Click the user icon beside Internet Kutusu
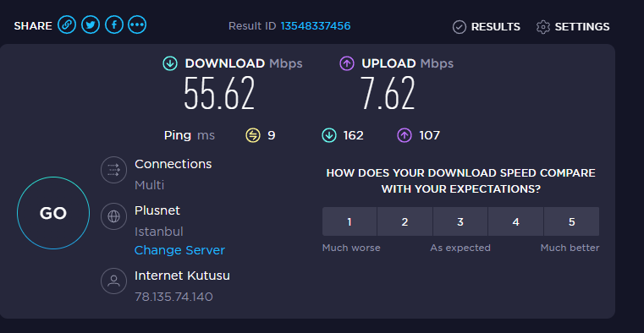The height and width of the screenshot is (333, 644). point(113,281)
